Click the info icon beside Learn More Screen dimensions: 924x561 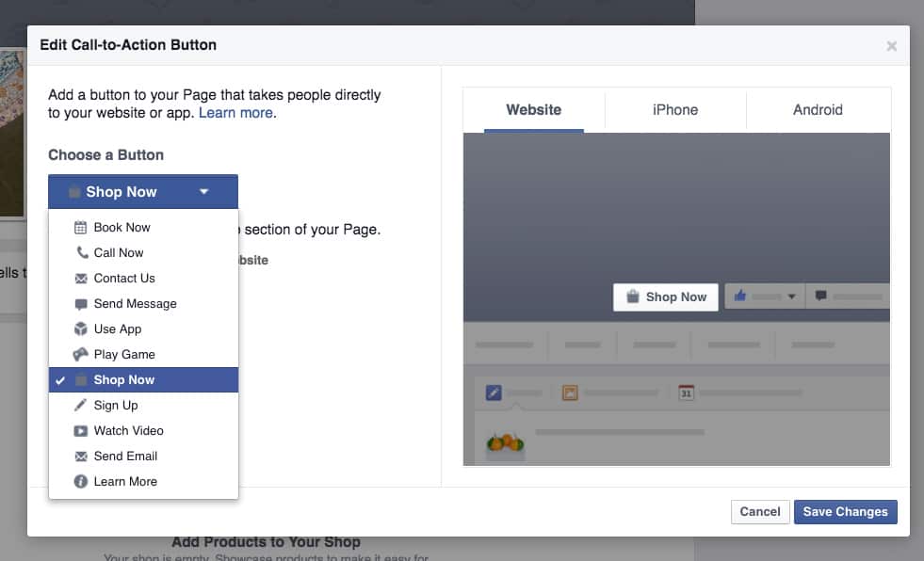(81, 482)
